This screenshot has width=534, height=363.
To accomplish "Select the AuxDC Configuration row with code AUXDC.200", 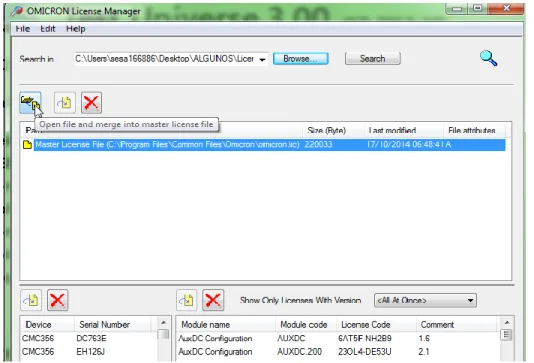I will pos(337,351).
